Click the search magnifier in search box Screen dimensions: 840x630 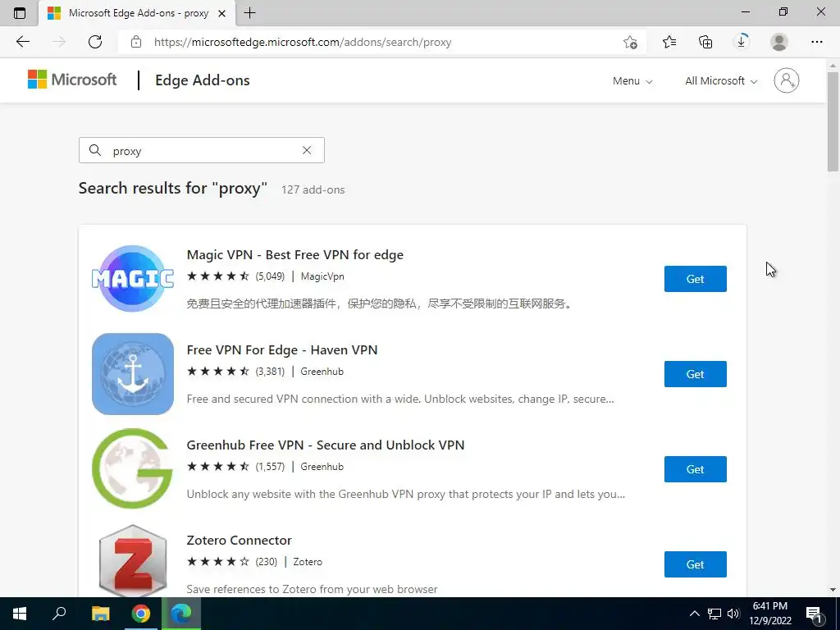[95, 150]
